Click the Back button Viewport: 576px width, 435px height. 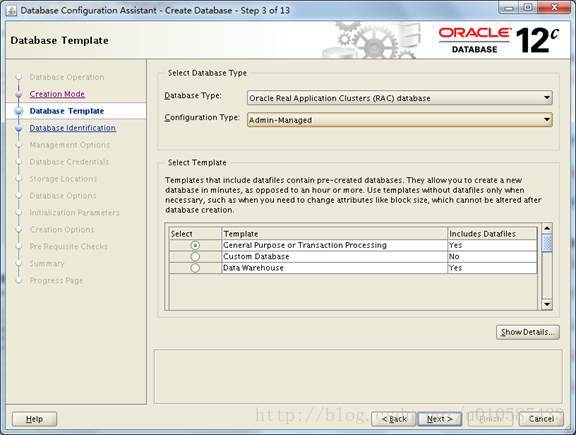394,419
